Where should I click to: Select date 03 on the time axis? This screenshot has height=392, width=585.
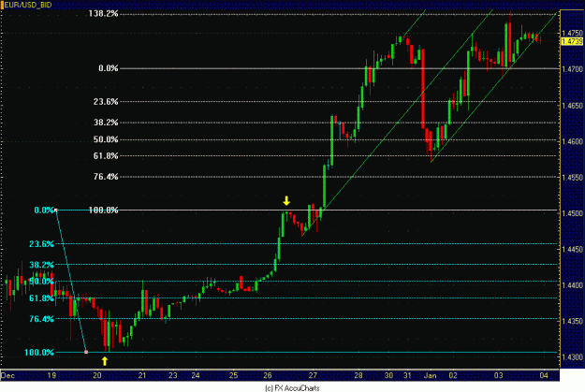click(499, 375)
